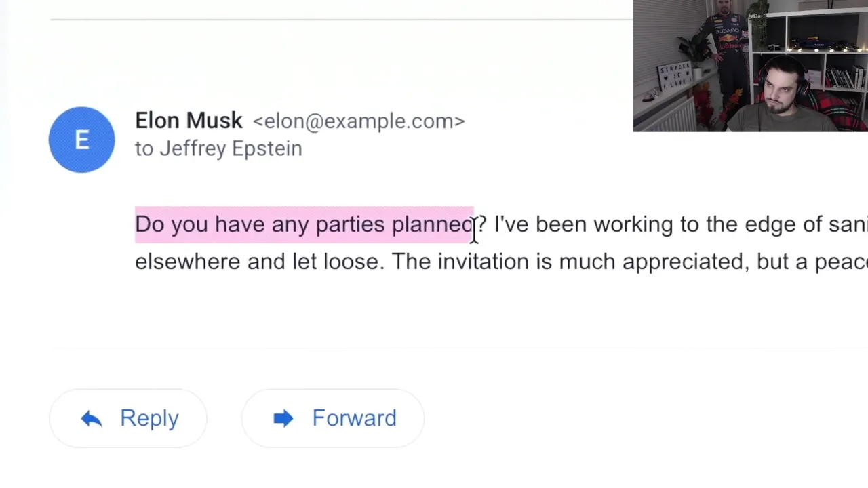Click the word "elsewhere" on the second line
Screen dimensions: 868x488
pos(187,262)
